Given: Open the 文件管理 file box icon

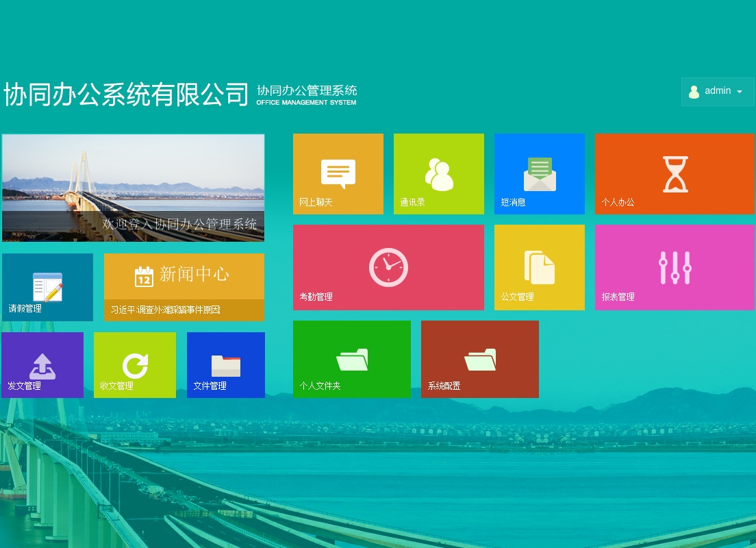Looking at the screenshot, I should tap(226, 366).
